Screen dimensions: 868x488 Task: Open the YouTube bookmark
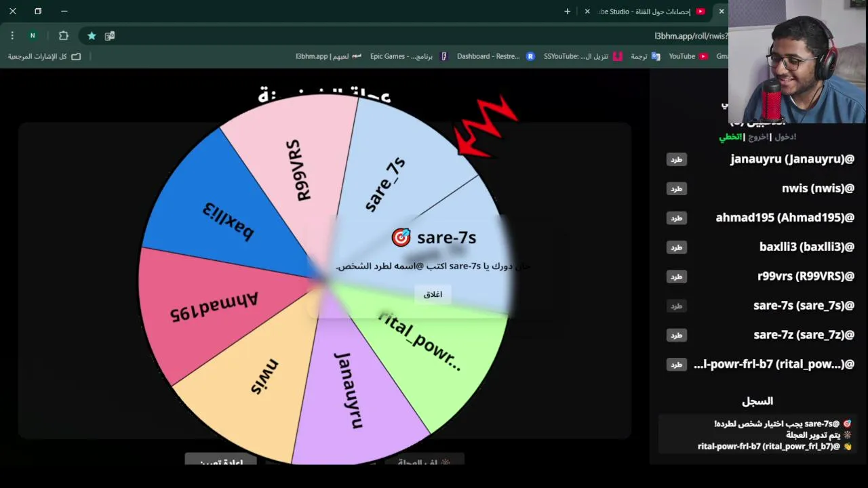click(x=688, y=56)
